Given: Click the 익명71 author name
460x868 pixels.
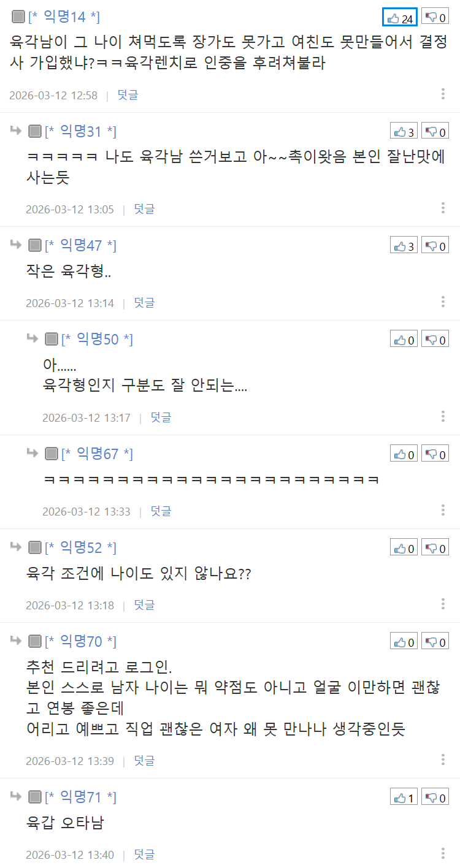Looking at the screenshot, I should point(81,798).
